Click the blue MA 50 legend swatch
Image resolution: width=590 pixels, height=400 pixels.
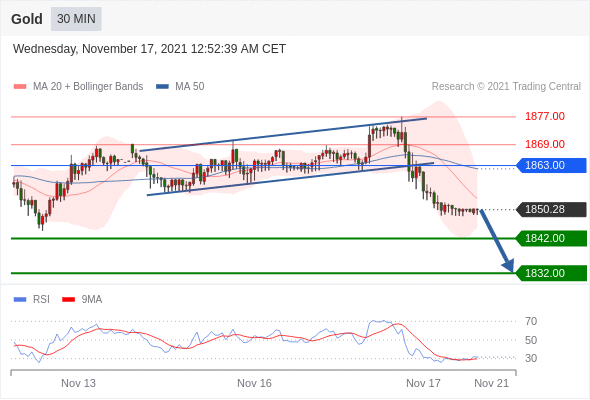162,87
